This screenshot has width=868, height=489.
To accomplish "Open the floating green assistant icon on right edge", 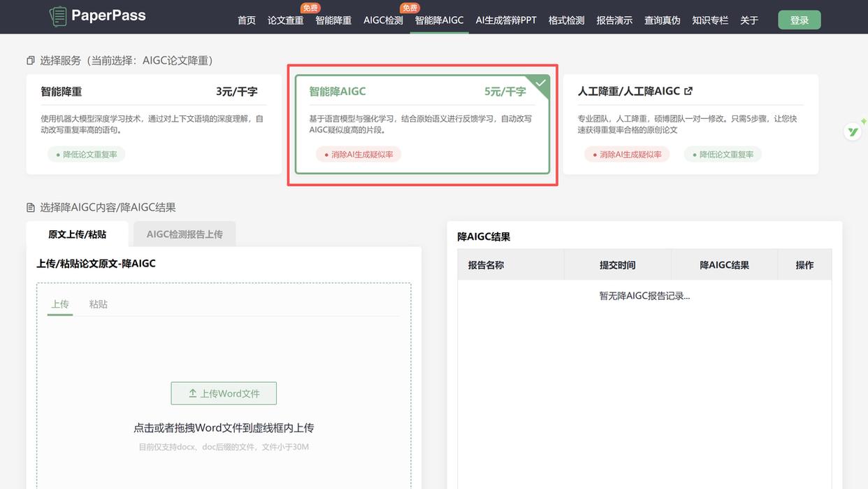I will 853,131.
